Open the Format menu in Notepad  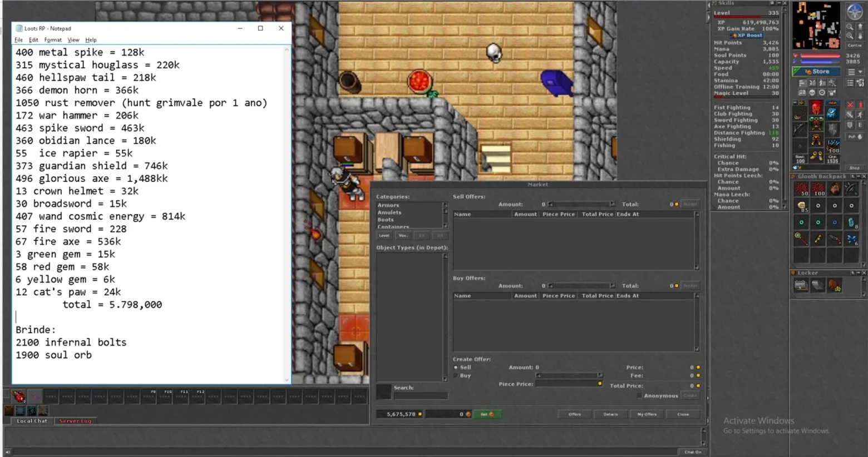(x=53, y=40)
